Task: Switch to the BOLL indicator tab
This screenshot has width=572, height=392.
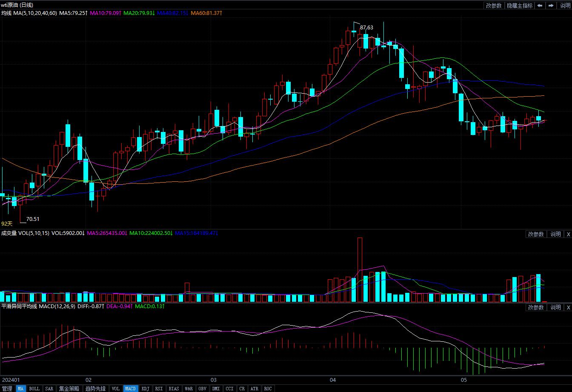Action: click(34, 389)
